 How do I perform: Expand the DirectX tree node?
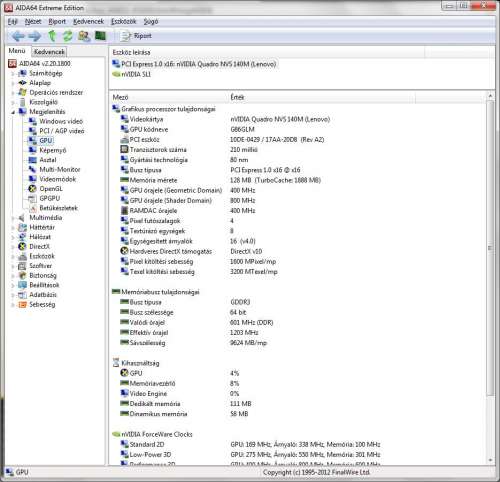point(13,247)
